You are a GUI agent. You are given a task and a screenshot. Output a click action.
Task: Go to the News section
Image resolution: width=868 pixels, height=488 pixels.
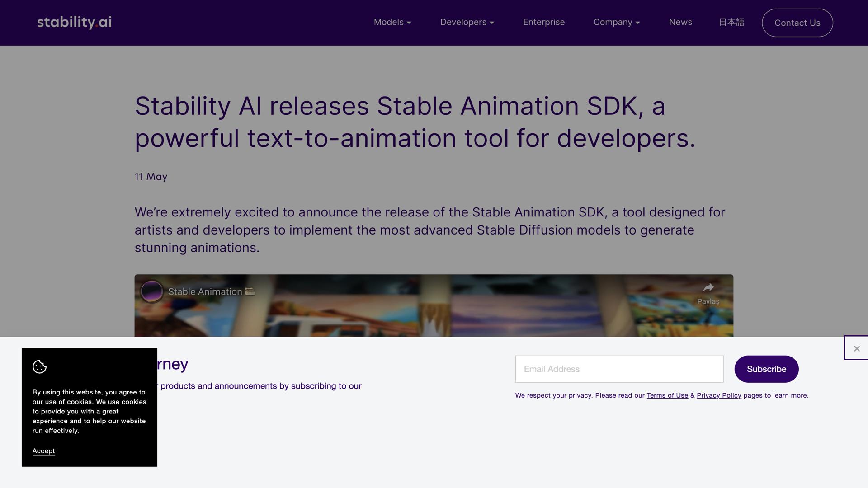tap(680, 22)
